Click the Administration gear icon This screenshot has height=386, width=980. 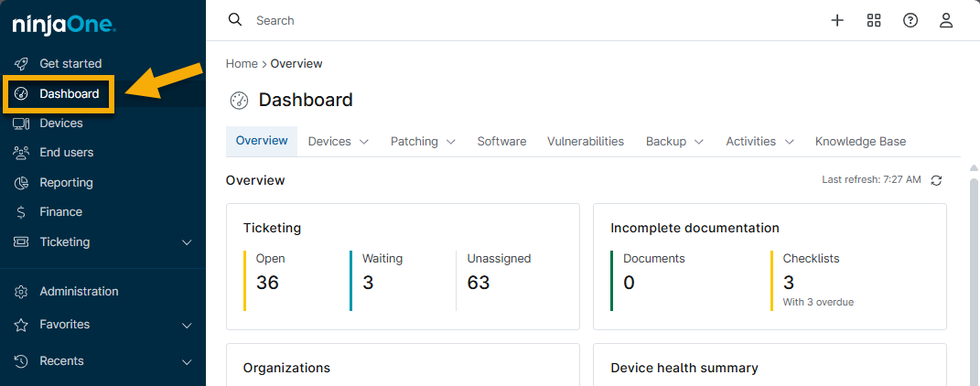pyautogui.click(x=22, y=292)
